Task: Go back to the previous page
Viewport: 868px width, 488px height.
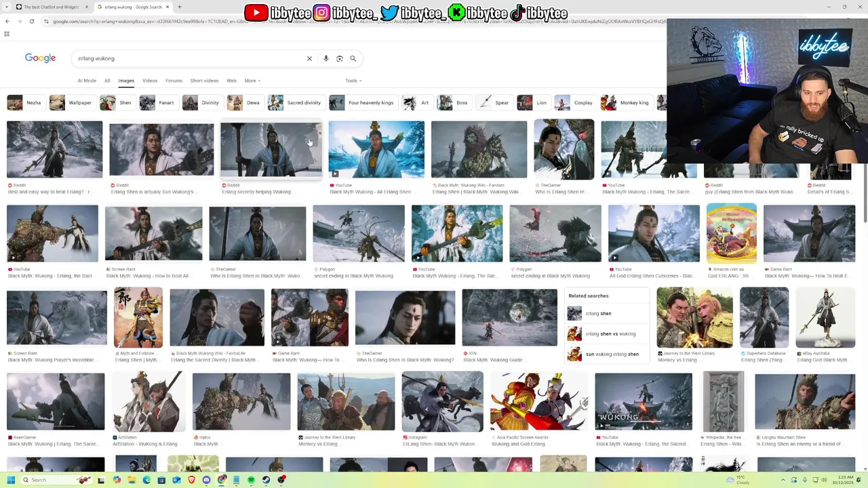Action: [x=7, y=21]
